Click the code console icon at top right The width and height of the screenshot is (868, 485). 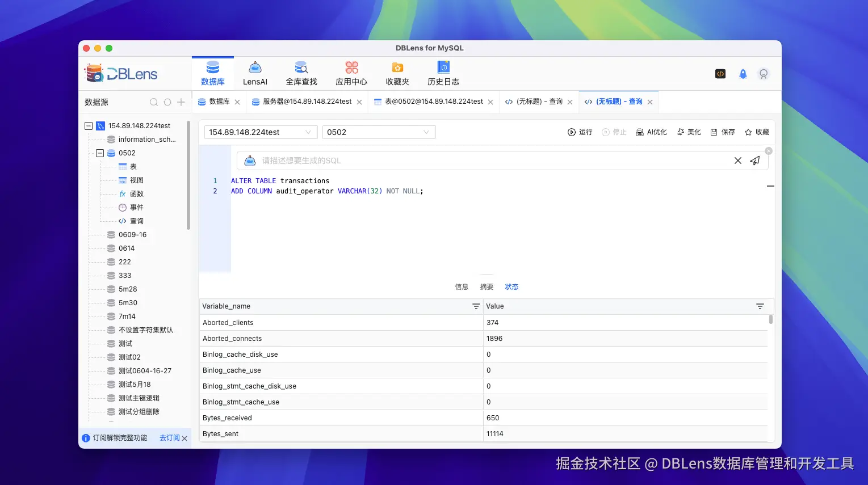[x=720, y=74]
